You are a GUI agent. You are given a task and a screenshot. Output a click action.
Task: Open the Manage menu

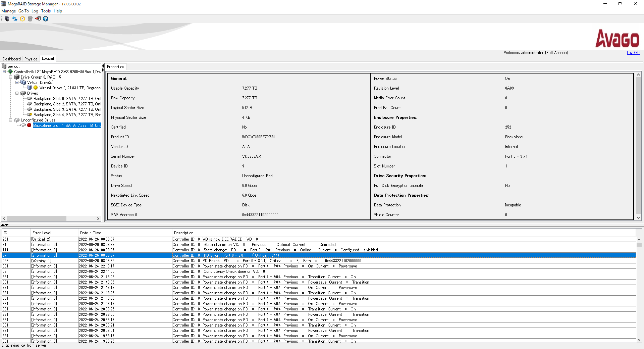pyautogui.click(x=8, y=11)
